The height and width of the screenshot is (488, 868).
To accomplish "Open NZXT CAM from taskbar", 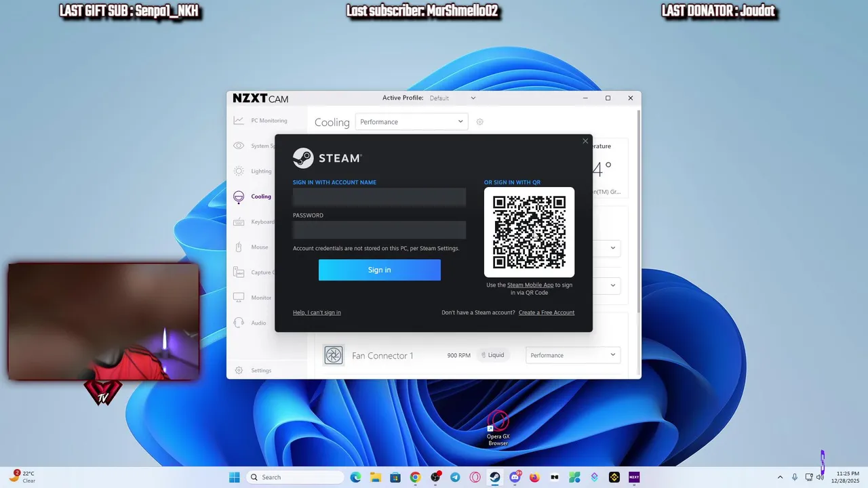I will (634, 477).
